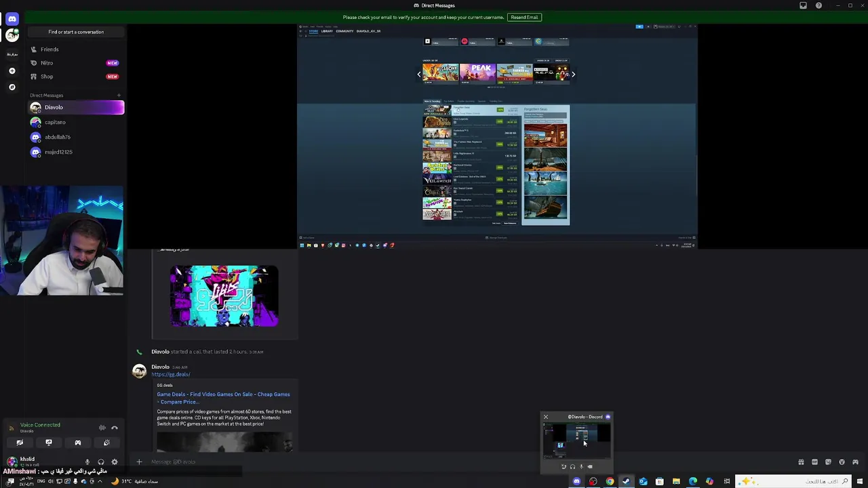Click the khalid user avatar

12,462
